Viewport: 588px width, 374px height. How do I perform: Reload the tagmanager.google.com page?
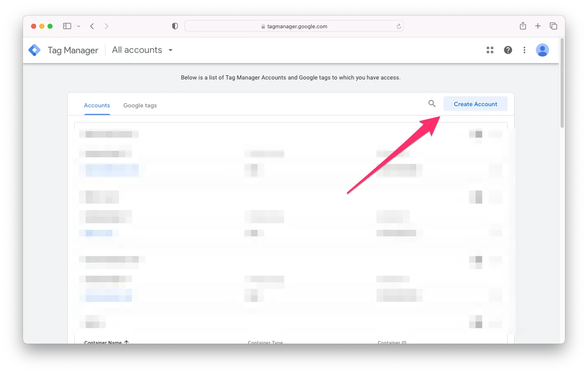[x=399, y=26]
